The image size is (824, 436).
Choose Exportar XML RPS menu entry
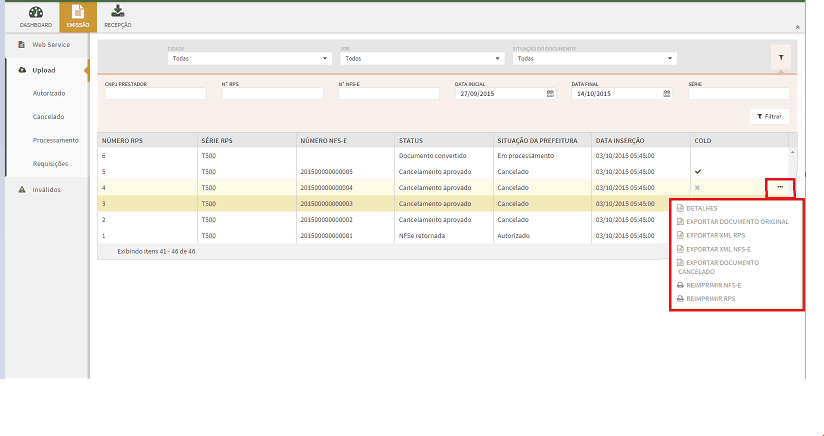click(x=715, y=235)
